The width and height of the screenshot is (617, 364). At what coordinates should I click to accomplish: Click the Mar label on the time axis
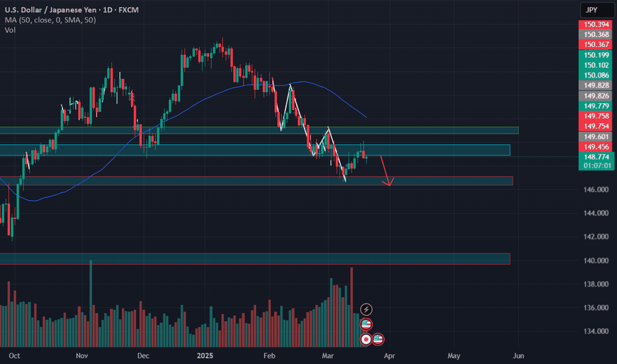coord(328,356)
